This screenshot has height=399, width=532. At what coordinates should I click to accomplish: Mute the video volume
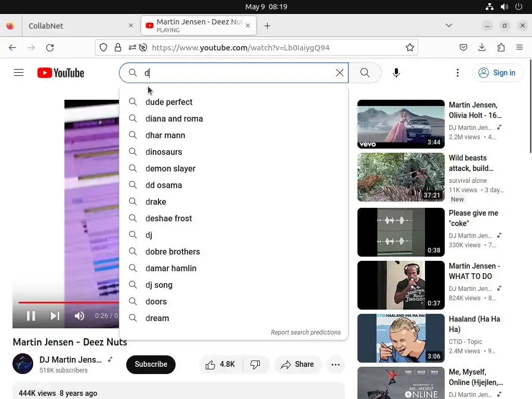79,316
